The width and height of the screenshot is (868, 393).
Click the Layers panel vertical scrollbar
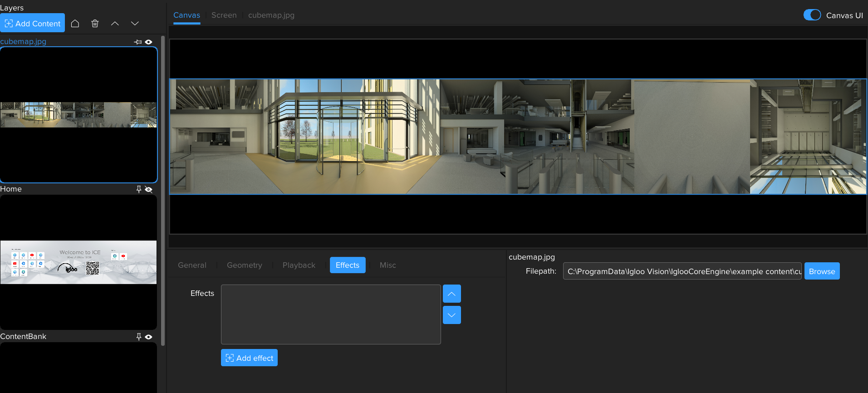coord(163,191)
